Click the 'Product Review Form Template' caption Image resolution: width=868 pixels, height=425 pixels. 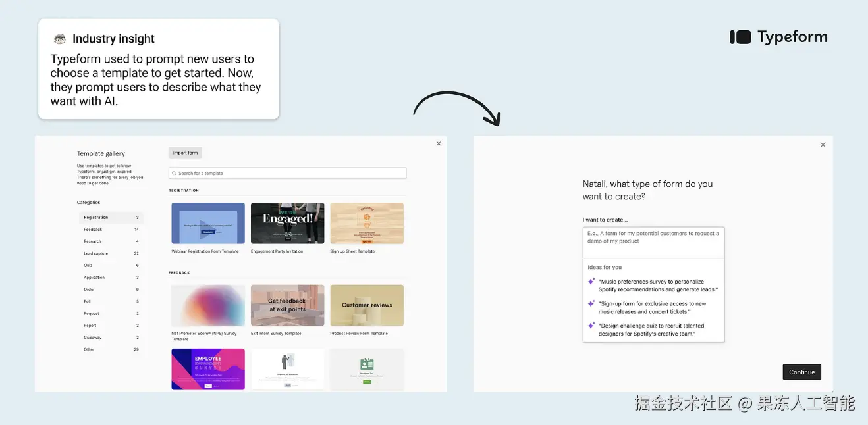point(359,334)
